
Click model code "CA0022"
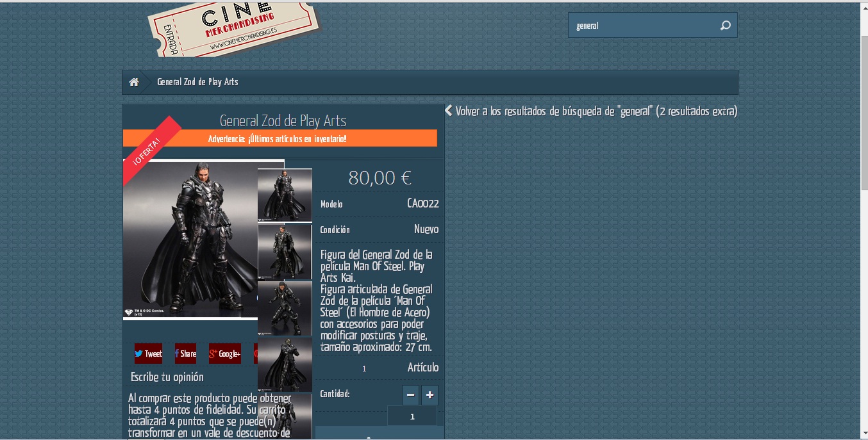pyautogui.click(x=423, y=204)
